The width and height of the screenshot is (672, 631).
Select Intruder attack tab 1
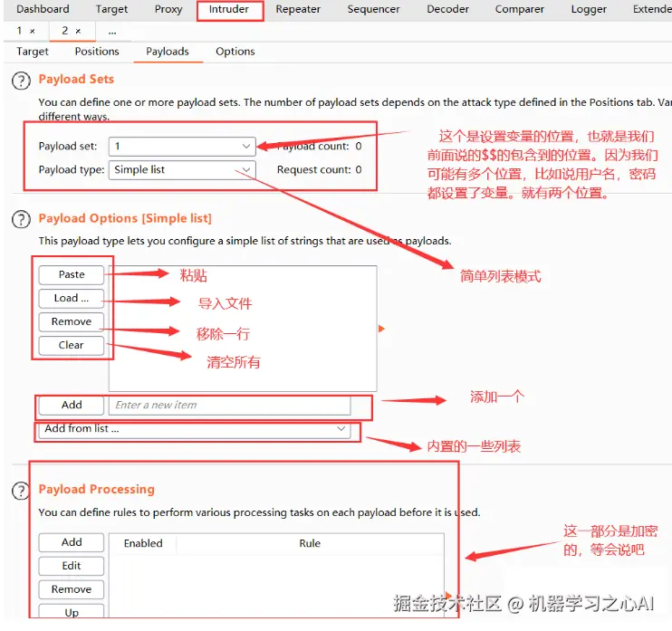click(19, 31)
